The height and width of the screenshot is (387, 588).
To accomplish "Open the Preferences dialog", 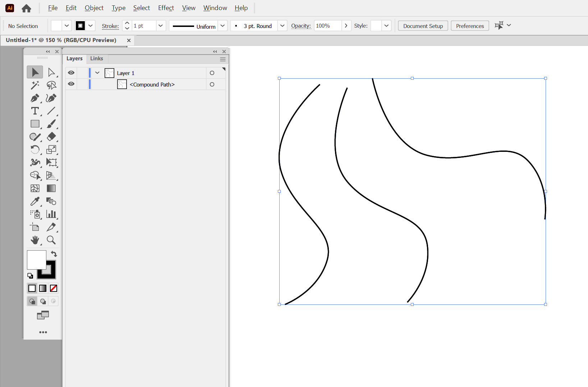I will [x=470, y=25].
